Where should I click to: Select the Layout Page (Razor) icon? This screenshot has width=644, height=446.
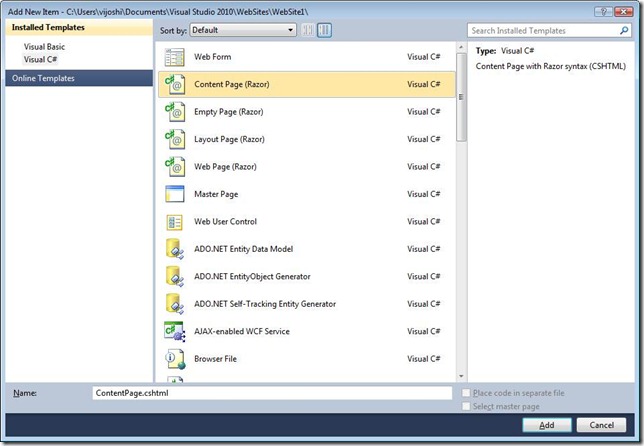pyautogui.click(x=175, y=139)
